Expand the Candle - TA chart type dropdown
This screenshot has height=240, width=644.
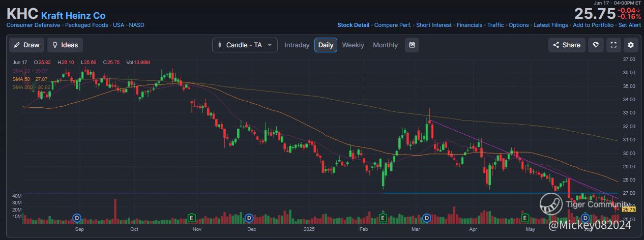(245, 45)
